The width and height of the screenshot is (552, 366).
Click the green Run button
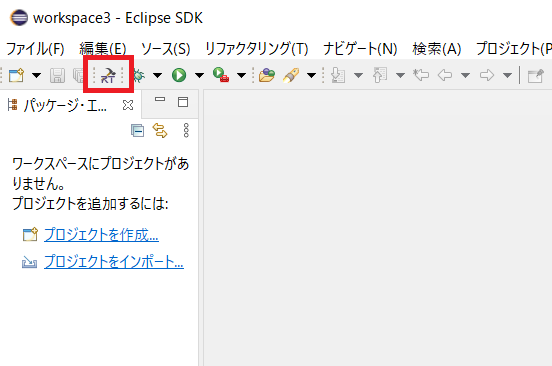179,75
